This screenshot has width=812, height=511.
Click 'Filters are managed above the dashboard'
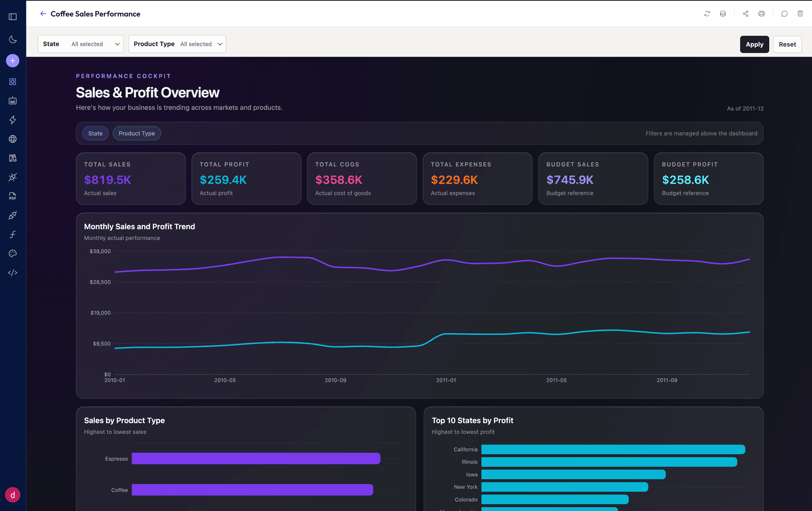(x=701, y=134)
